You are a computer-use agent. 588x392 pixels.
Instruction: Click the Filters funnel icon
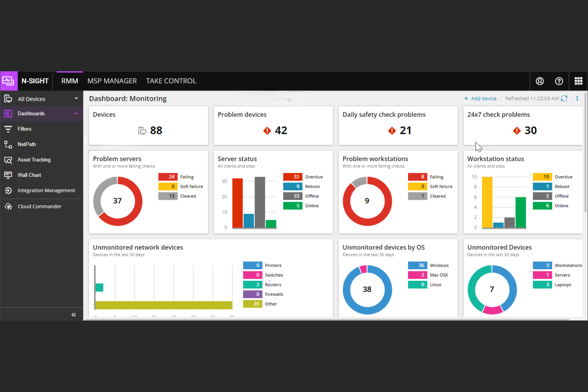tap(8, 129)
